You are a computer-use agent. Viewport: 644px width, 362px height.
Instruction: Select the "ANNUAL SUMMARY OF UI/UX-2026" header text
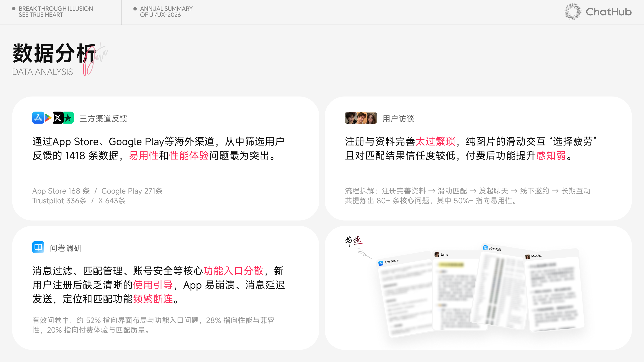click(x=166, y=12)
